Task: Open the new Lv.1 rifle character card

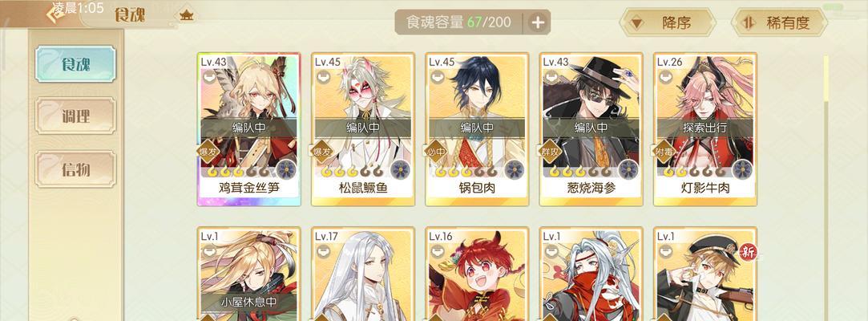Action: [705, 274]
